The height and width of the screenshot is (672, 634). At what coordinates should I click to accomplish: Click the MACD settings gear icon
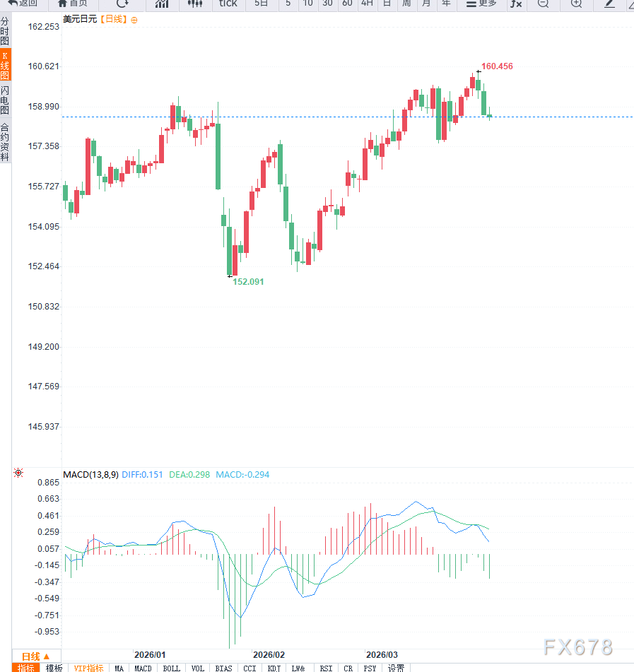tap(18, 473)
